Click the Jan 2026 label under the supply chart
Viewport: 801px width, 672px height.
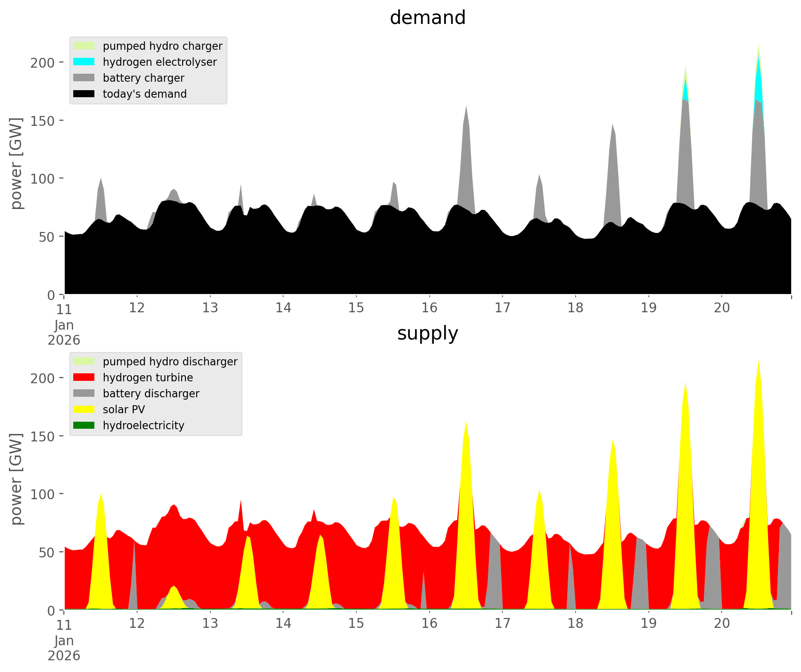pyautogui.click(x=64, y=648)
